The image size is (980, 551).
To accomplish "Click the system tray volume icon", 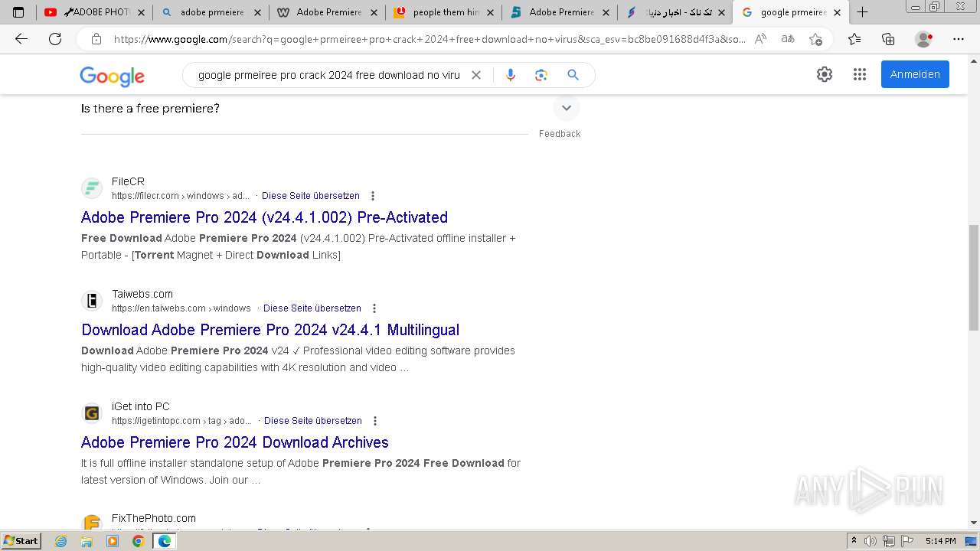I will coord(871,541).
